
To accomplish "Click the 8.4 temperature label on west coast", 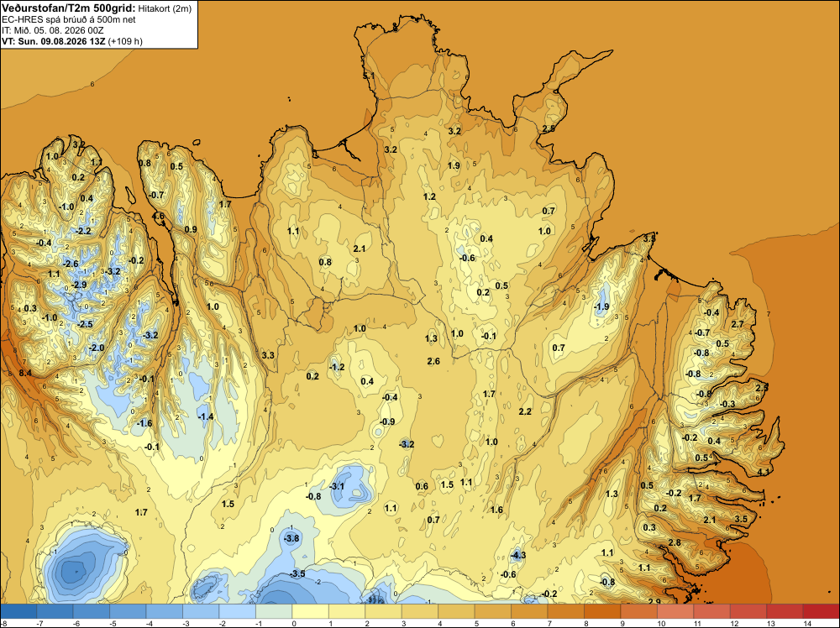I will tap(25, 373).
